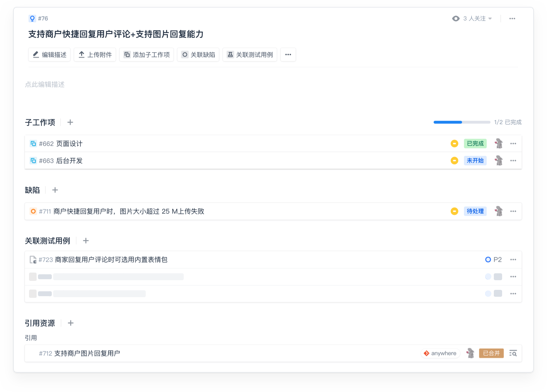Change the 未开始 status on #663

475,160
